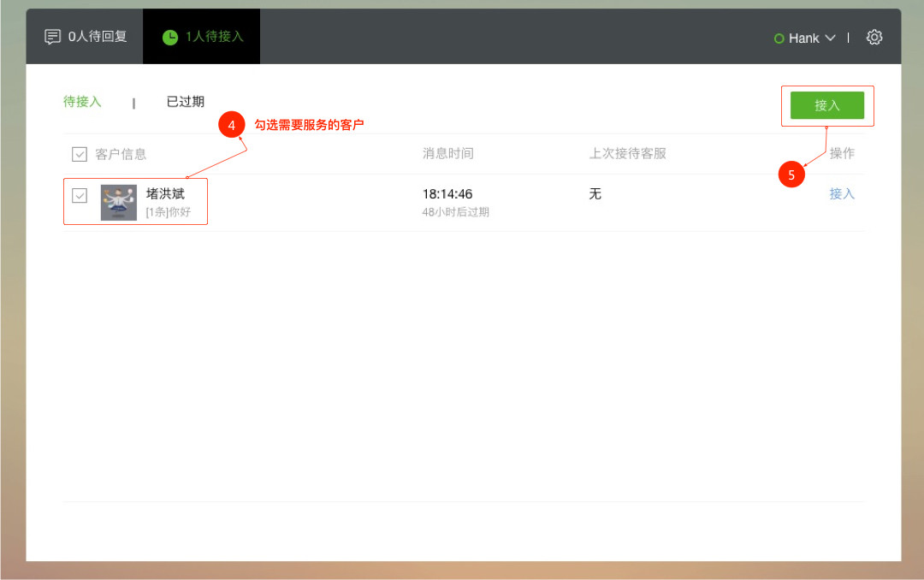Click the customer name 堵洪斌
Viewport: 924px width, 580px height.
point(165,193)
